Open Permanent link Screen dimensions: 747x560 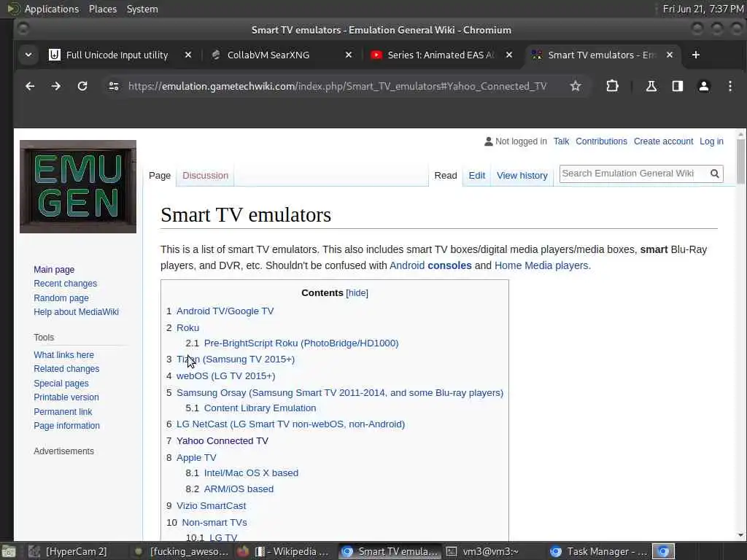(x=63, y=411)
